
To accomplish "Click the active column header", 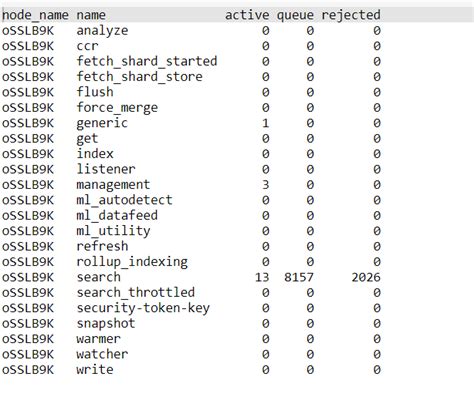I will (247, 15).
